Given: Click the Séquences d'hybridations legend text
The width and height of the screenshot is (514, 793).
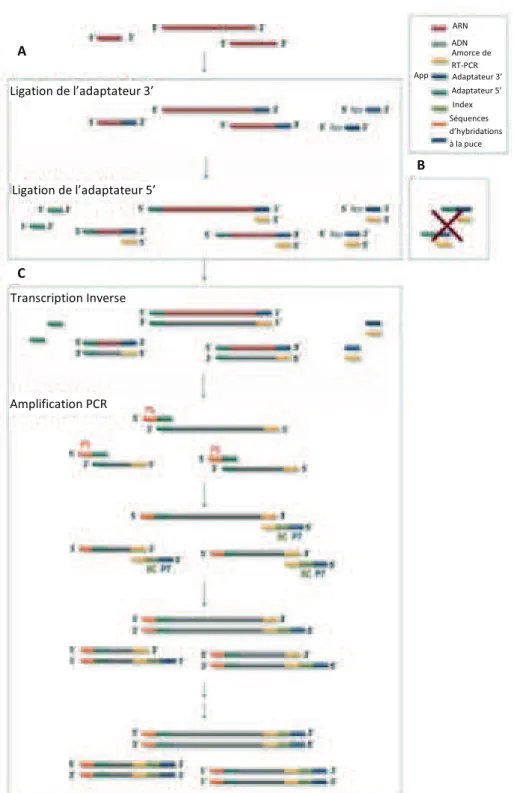Looking at the screenshot, I should [475, 131].
